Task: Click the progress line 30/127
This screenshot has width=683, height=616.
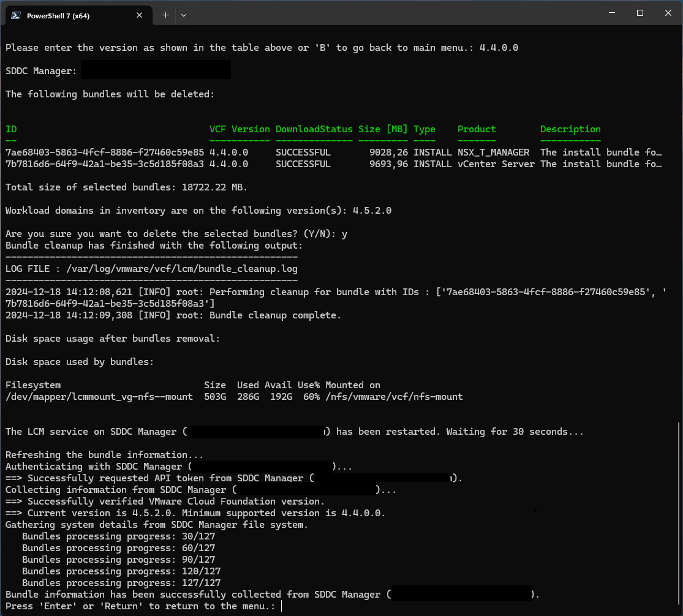Action: click(x=118, y=536)
